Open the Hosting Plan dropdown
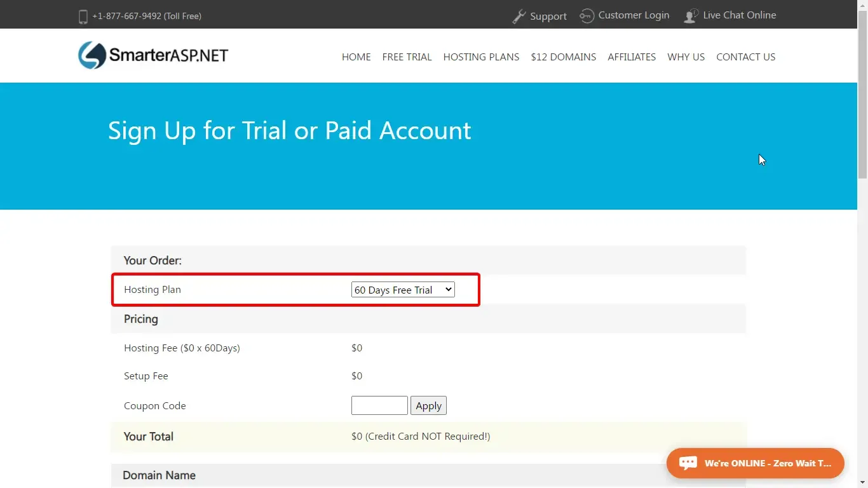This screenshot has width=868, height=488. coord(403,289)
